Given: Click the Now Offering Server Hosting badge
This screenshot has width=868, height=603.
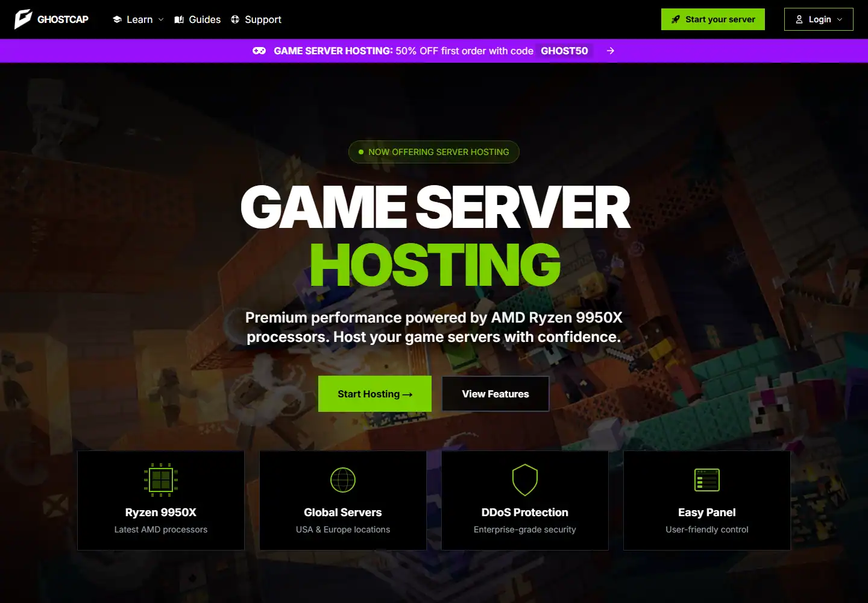Looking at the screenshot, I should point(434,152).
